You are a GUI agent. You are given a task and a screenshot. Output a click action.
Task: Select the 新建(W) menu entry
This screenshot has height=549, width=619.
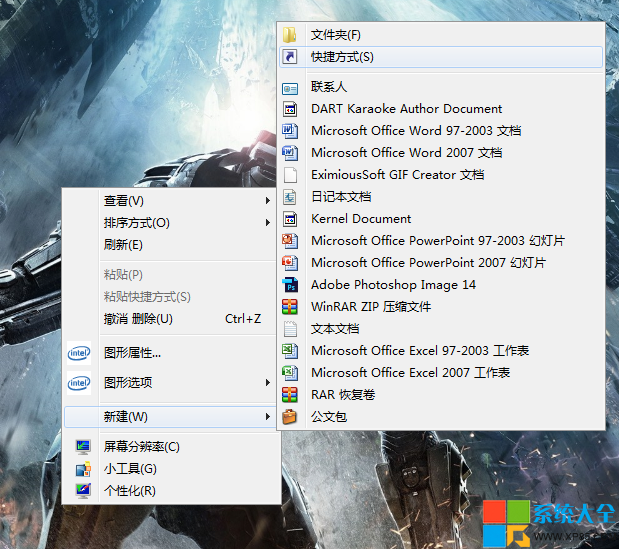click(171, 417)
